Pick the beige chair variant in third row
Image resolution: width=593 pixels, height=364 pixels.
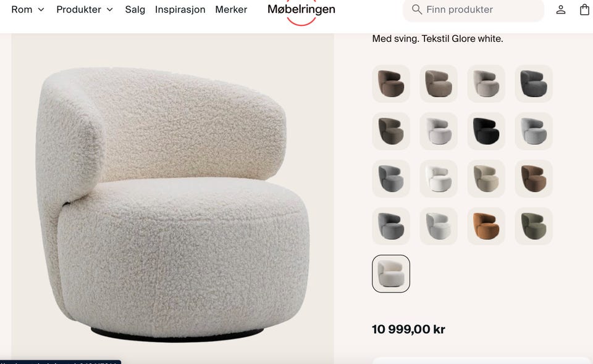(x=486, y=178)
